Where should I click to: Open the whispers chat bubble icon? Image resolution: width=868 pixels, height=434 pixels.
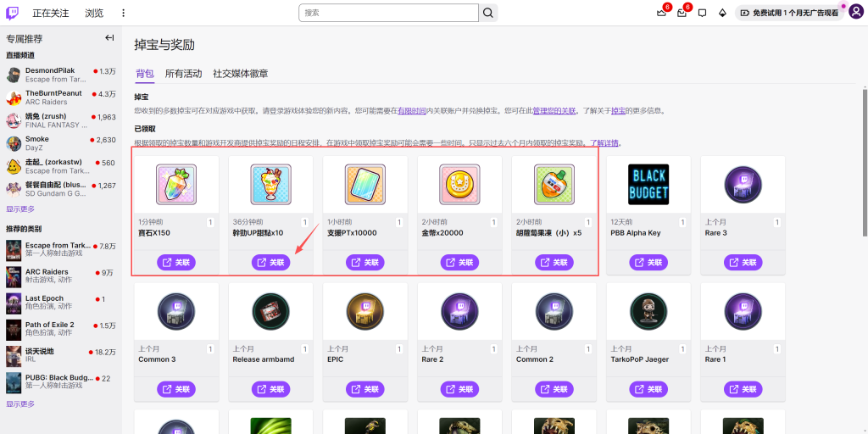pos(702,13)
